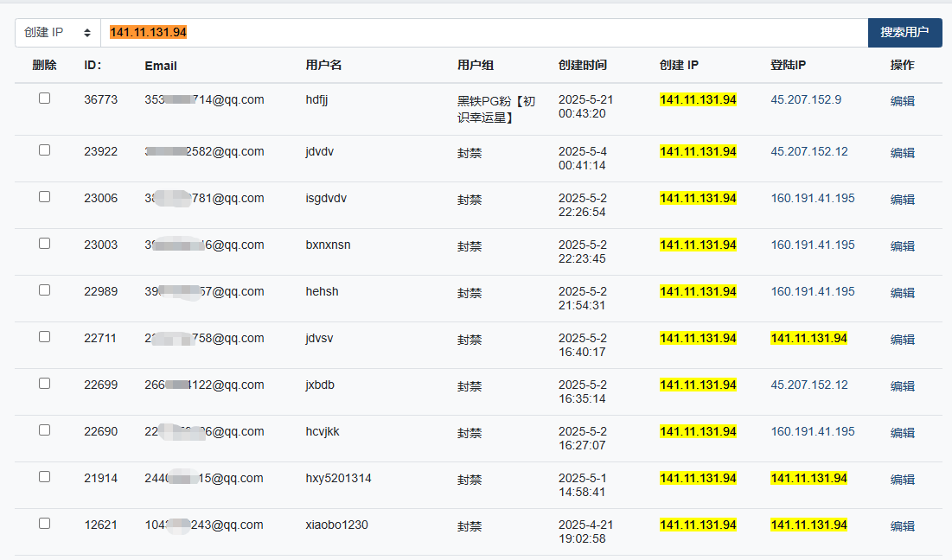Open 编辑 for user hehsh
952x560 pixels.
point(902,293)
